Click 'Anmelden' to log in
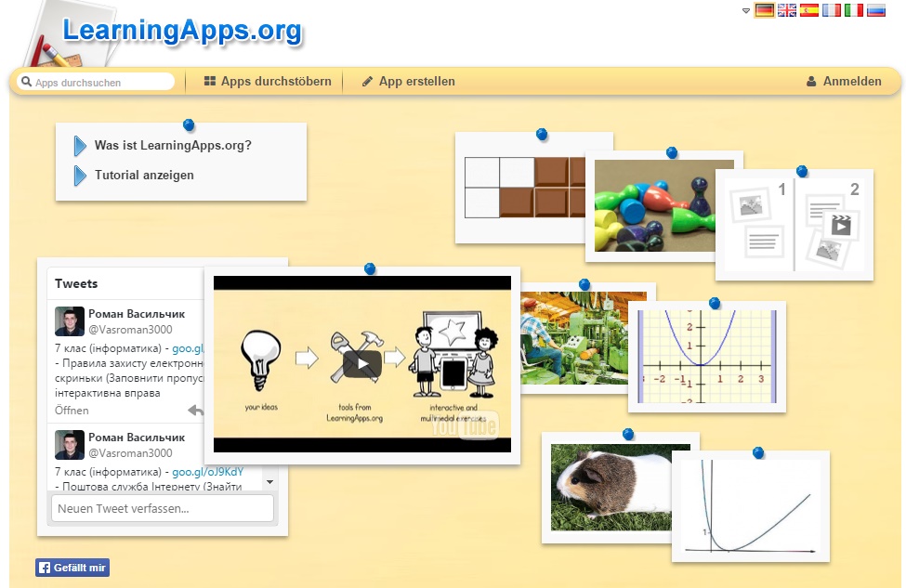 pos(844,82)
